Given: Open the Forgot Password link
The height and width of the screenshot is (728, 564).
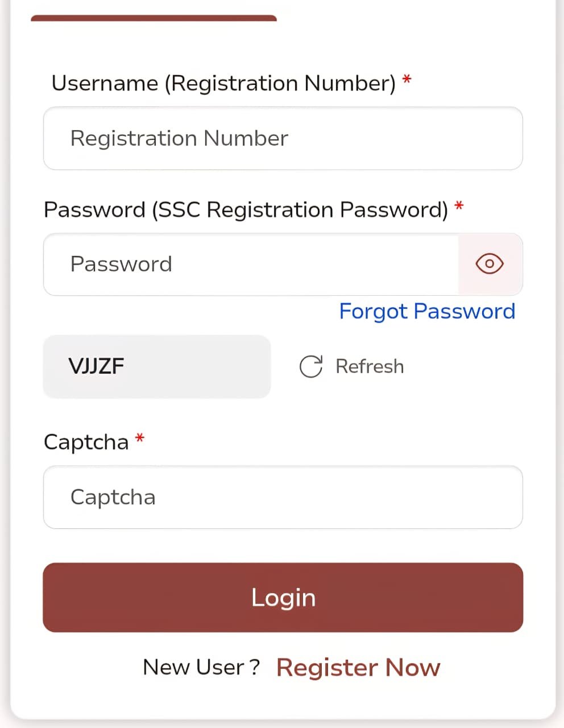Looking at the screenshot, I should pyautogui.click(x=427, y=312).
